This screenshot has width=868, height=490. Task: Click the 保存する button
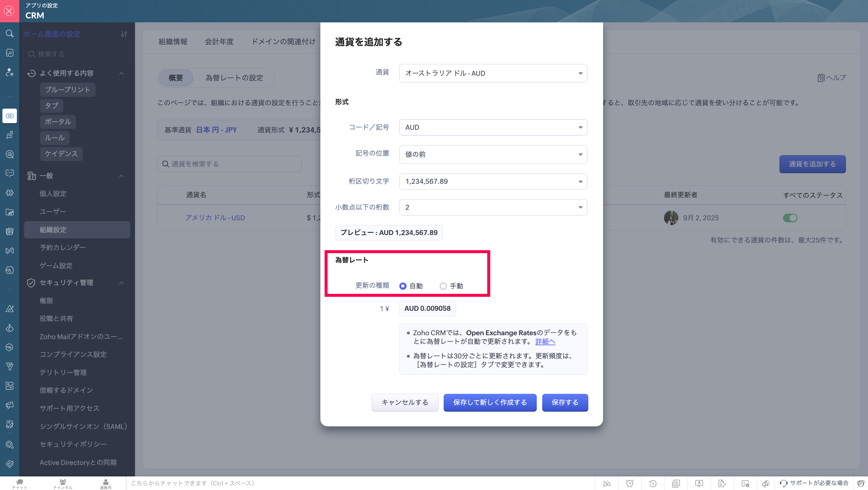click(x=565, y=402)
